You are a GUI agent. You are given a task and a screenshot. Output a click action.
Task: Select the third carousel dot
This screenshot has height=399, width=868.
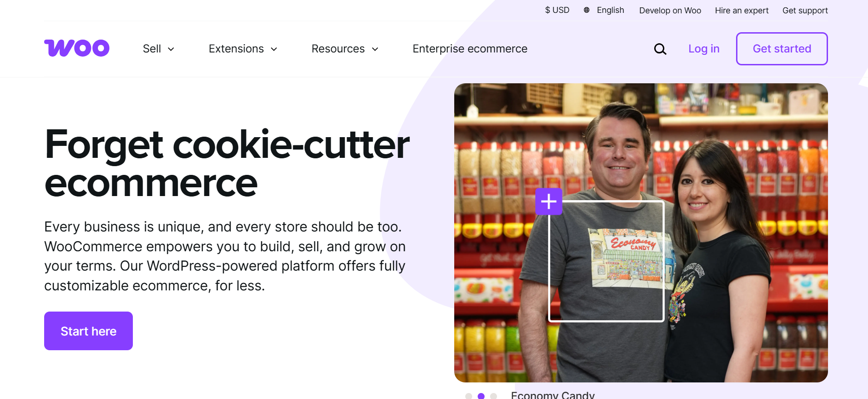493,396
